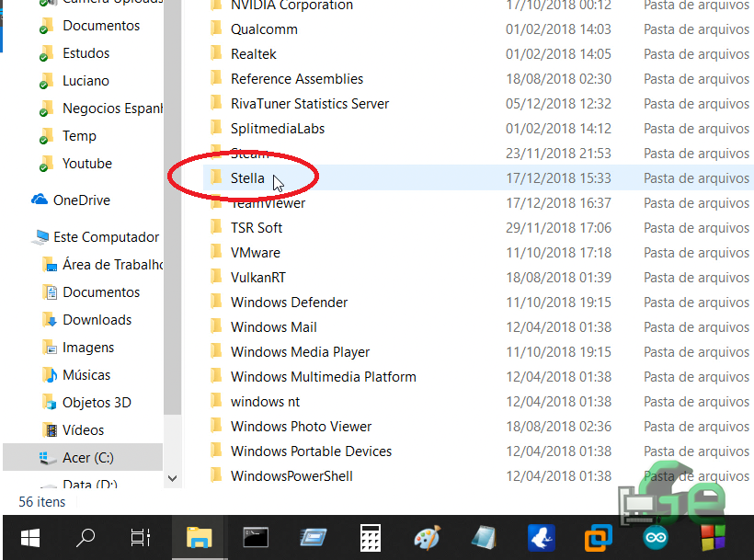This screenshot has height=560, width=754.
Task: Open Task View from the taskbar
Action: click(141, 537)
